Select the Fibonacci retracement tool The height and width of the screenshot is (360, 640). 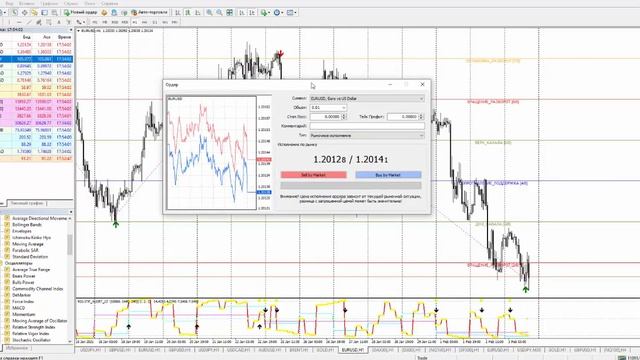pyautogui.click(x=49, y=22)
